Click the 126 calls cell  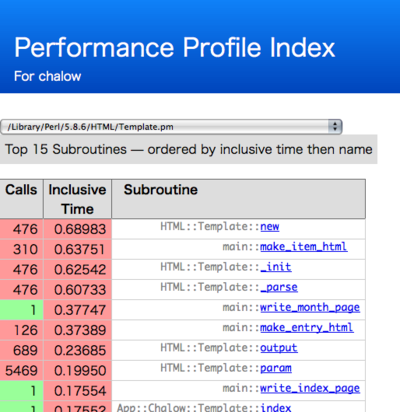(x=21, y=330)
